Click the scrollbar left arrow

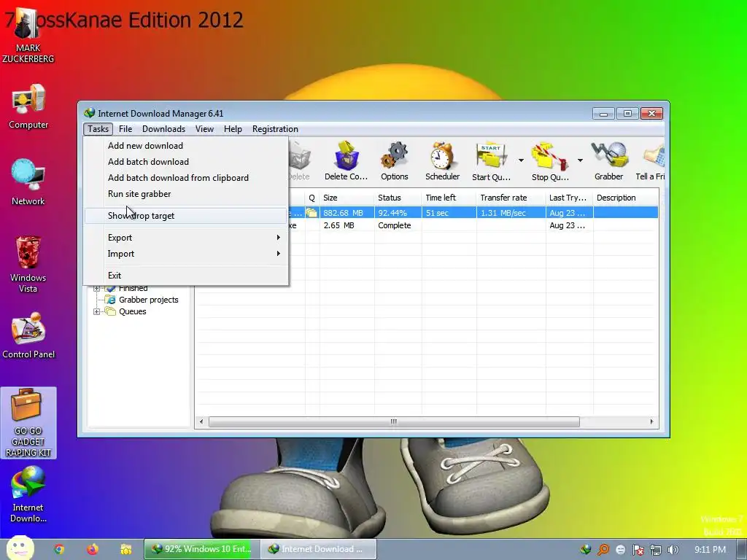(x=201, y=422)
